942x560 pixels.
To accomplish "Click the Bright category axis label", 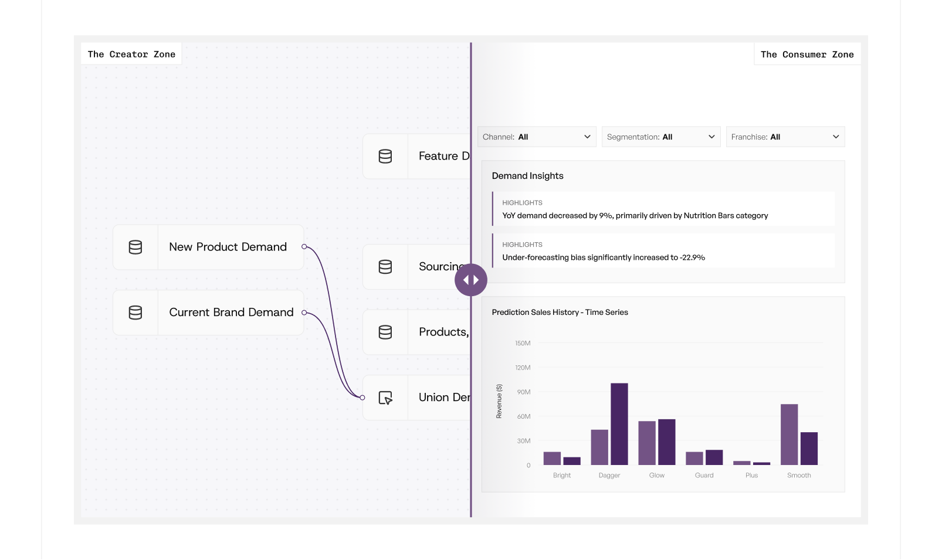I will pyautogui.click(x=562, y=476).
